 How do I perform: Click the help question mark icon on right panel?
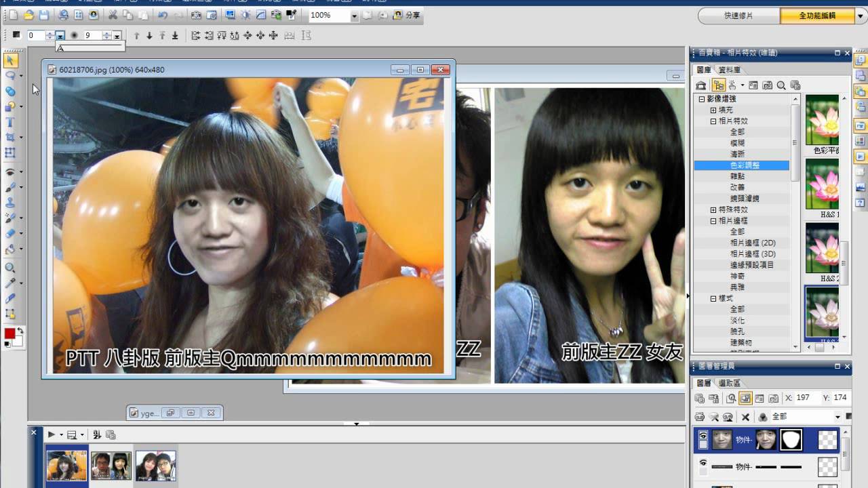[861, 202]
